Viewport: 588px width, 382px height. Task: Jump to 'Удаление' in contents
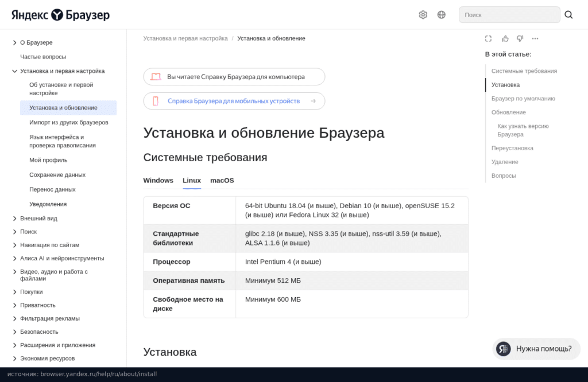[505, 162]
